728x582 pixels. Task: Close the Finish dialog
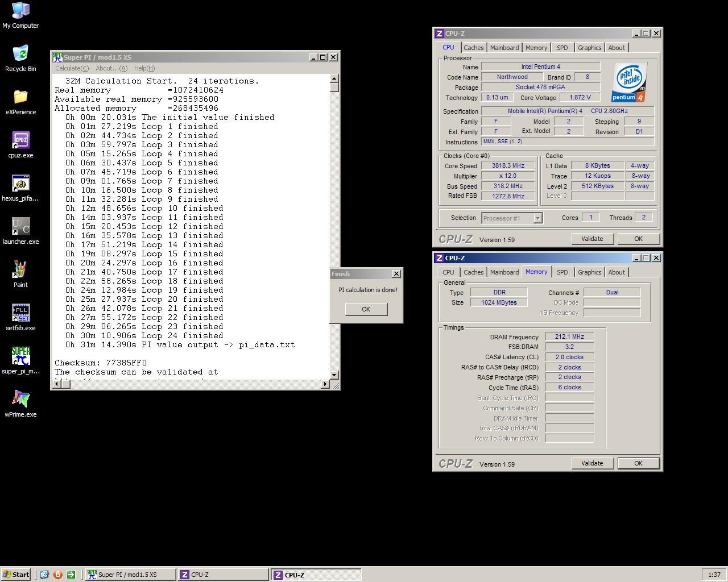(396, 274)
